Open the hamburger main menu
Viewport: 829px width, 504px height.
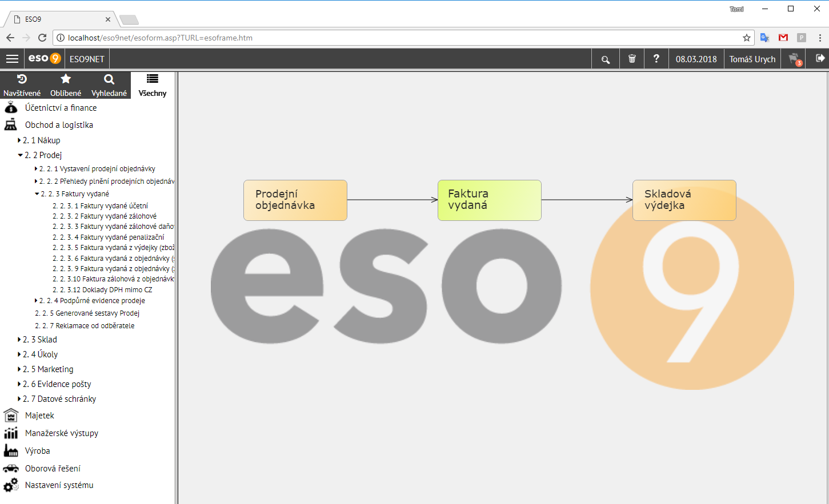[x=12, y=59]
